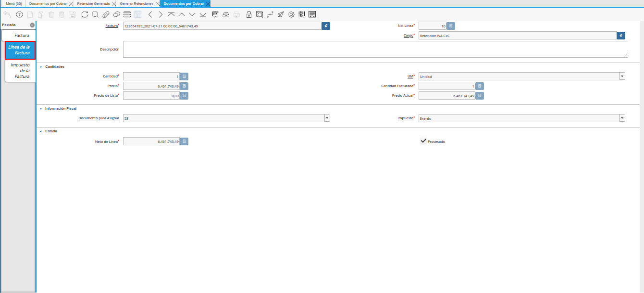The height and width of the screenshot is (293, 644).
Task: Click the lock record icon
Action: [249, 14]
